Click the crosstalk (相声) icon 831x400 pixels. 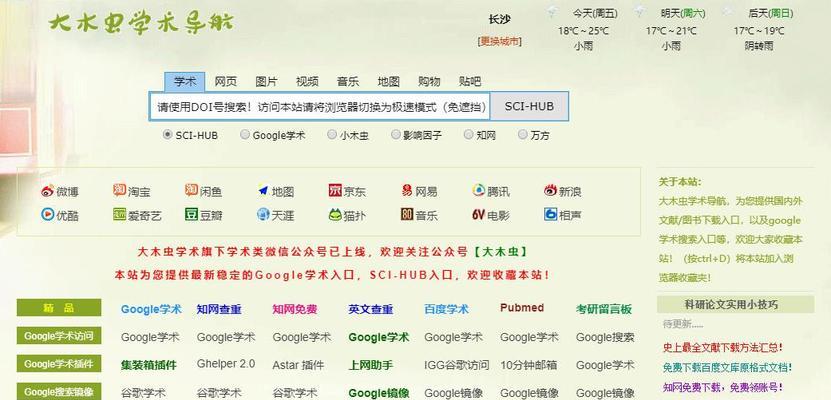(550, 215)
